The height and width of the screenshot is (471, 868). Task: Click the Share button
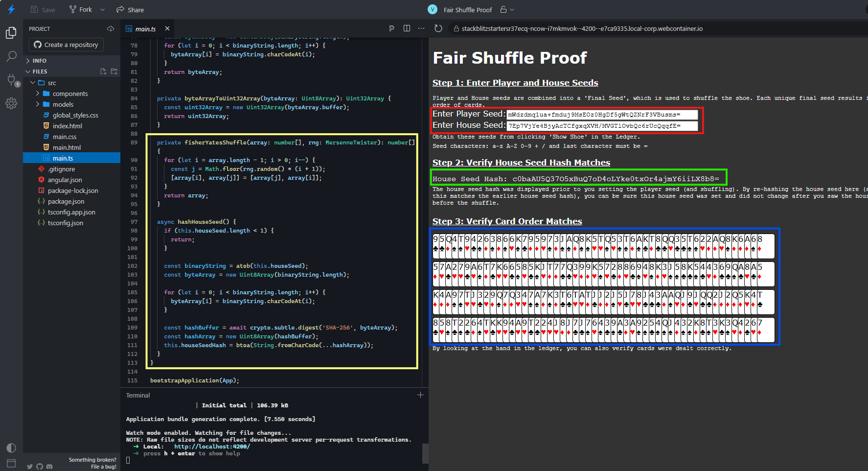point(130,10)
